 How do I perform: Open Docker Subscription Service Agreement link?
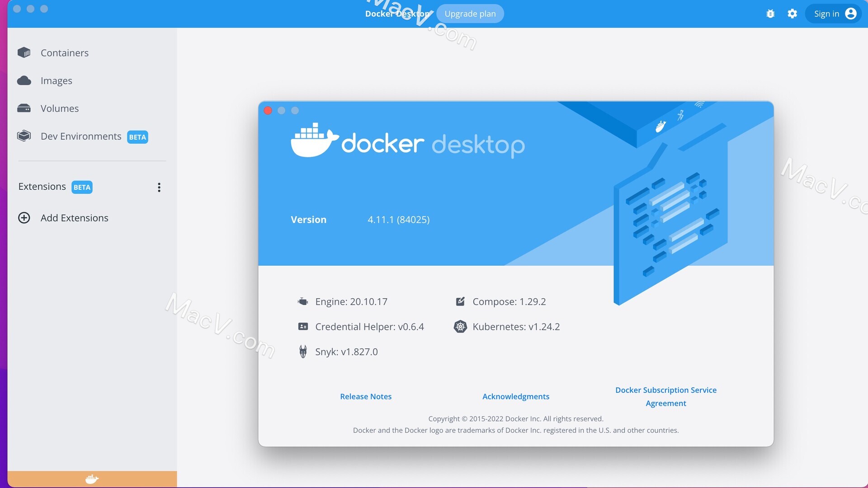[666, 396]
